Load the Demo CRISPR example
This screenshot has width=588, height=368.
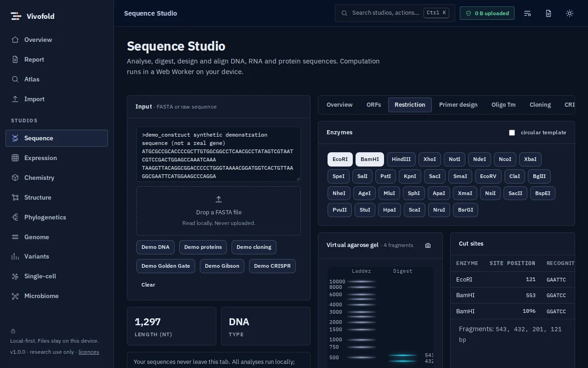272,266
